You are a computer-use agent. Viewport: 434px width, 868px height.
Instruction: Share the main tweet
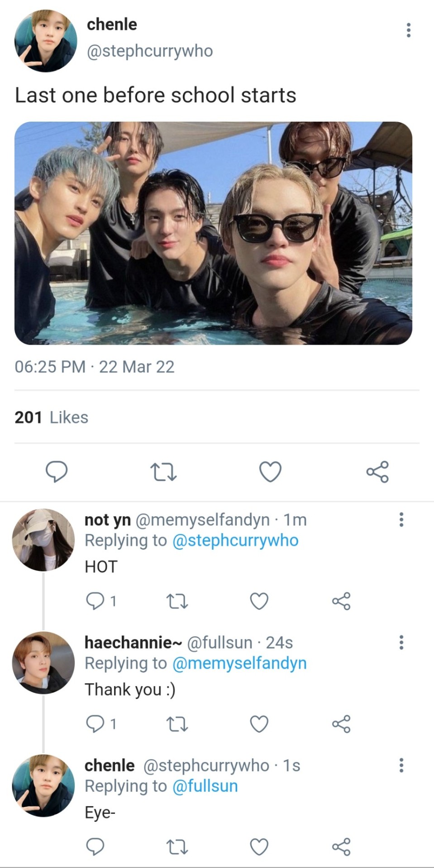coord(377,472)
